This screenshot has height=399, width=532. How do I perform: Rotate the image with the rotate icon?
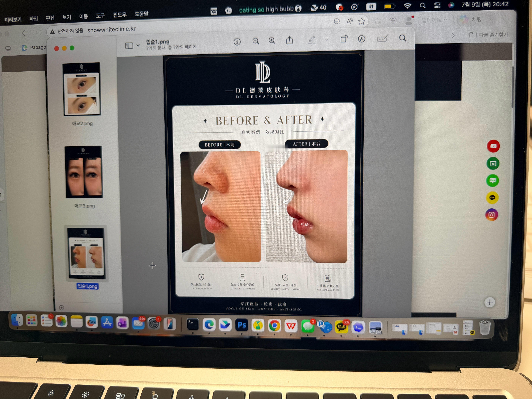point(344,39)
